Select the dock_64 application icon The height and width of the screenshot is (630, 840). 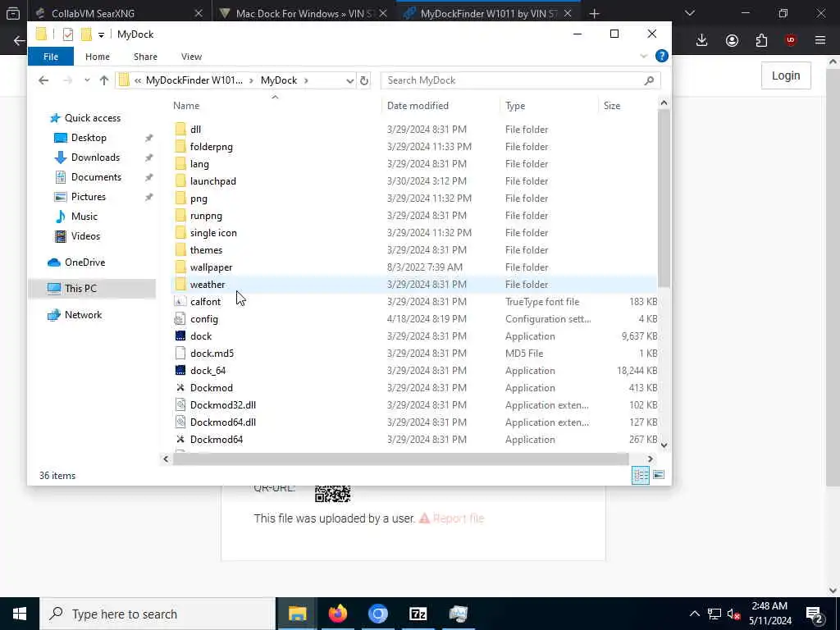(180, 370)
